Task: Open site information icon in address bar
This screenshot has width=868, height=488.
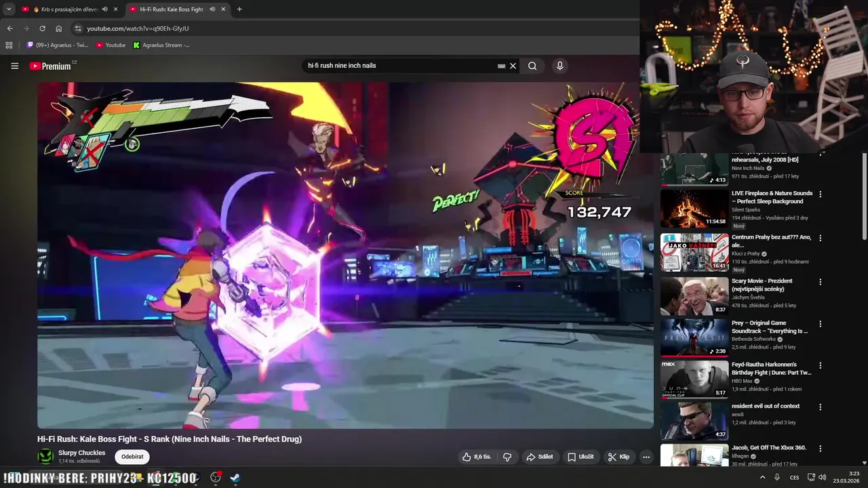Action: tap(78, 28)
